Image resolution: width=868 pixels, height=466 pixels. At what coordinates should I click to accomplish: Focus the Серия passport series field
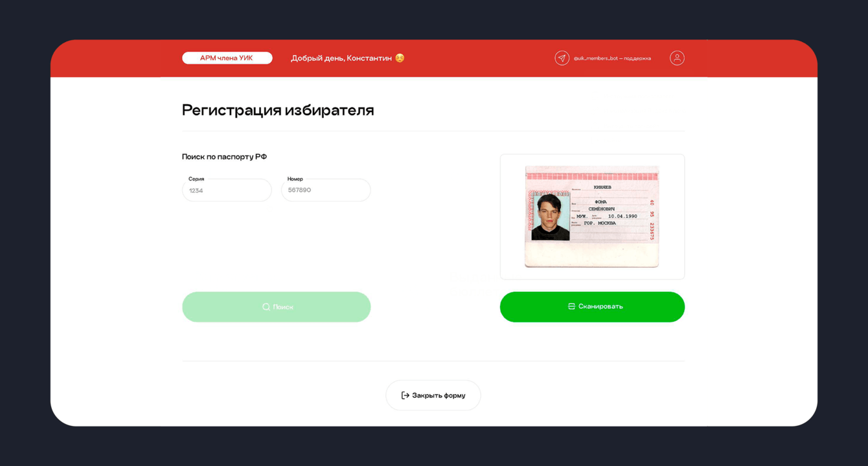click(x=227, y=190)
